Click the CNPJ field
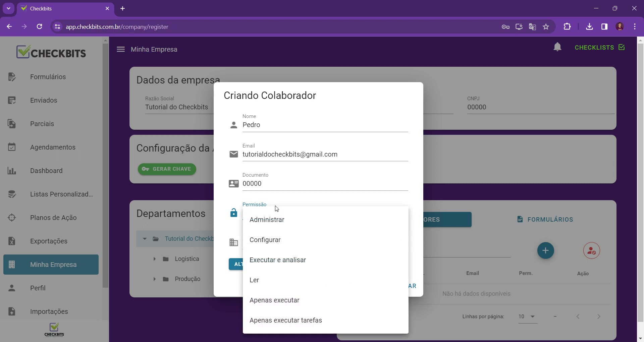644x342 pixels. [x=541, y=107]
